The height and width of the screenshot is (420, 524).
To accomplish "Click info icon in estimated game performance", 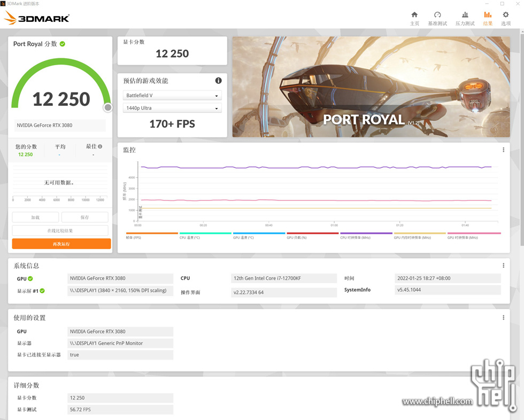I will [219, 81].
